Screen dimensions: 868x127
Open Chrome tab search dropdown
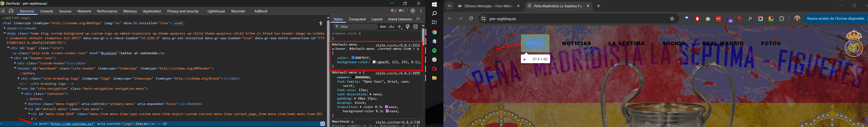point(449,6)
